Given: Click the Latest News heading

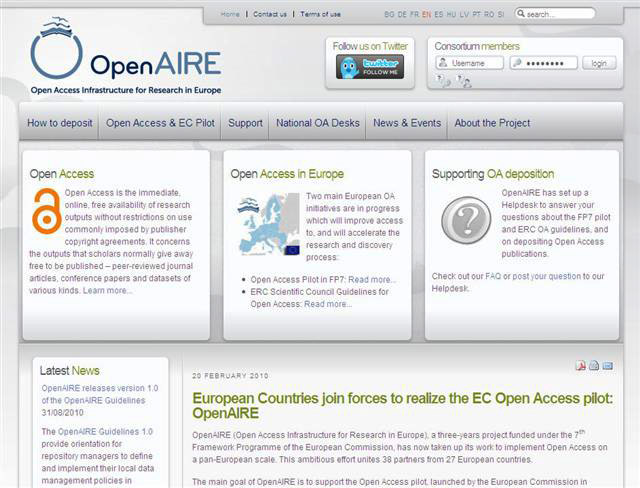Looking at the screenshot, I should 69,370.
